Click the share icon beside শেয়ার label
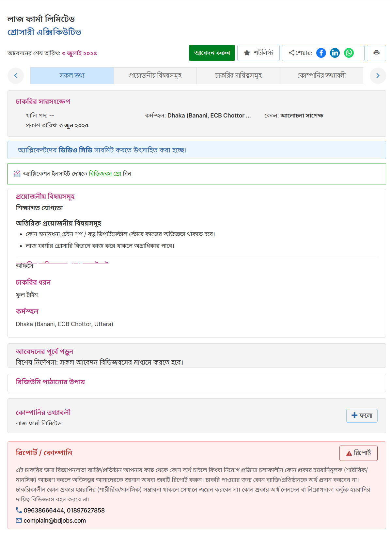The width and height of the screenshot is (392, 535). pos(291,53)
